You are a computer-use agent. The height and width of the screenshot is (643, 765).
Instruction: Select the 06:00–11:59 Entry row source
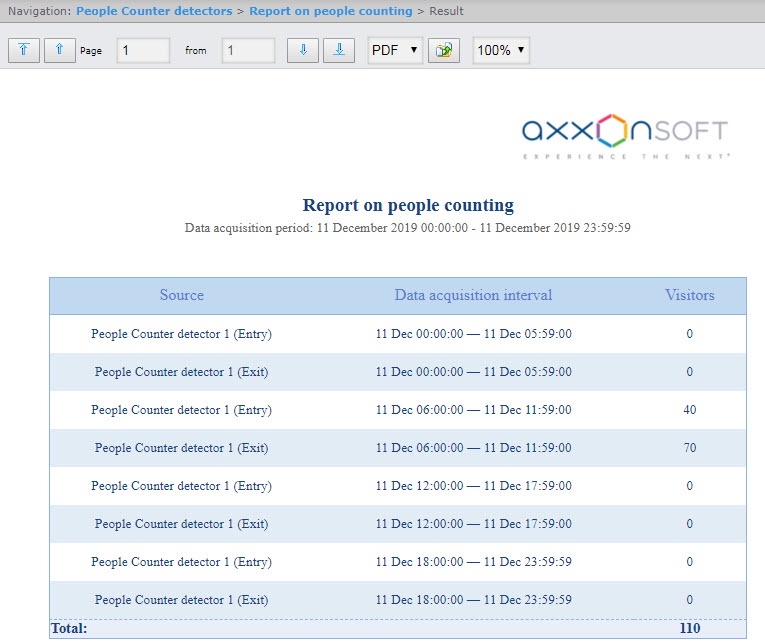pos(181,410)
